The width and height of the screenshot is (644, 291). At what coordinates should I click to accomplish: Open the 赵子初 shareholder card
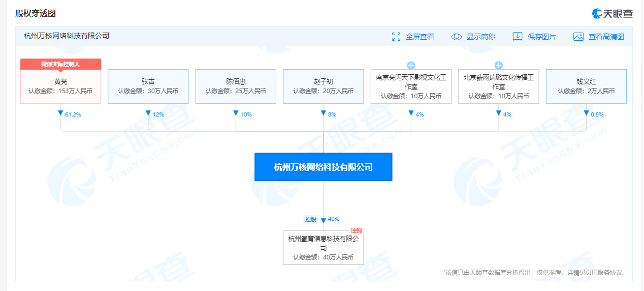(323, 86)
